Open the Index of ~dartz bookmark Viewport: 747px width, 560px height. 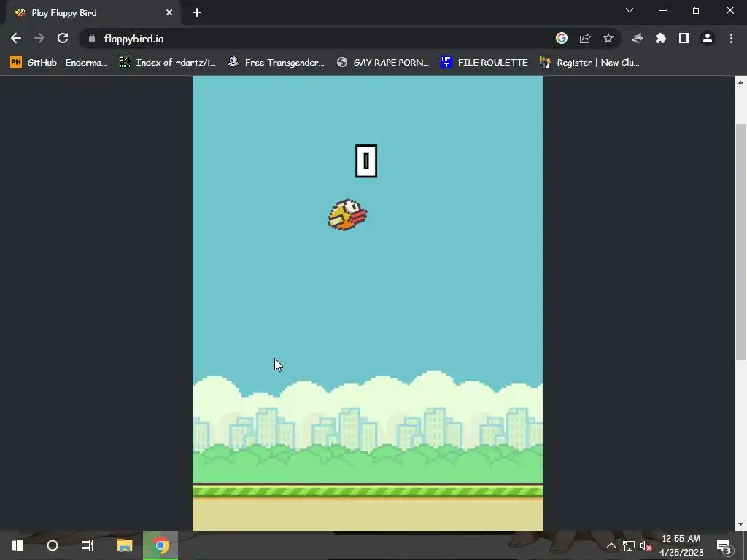(x=168, y=63)
